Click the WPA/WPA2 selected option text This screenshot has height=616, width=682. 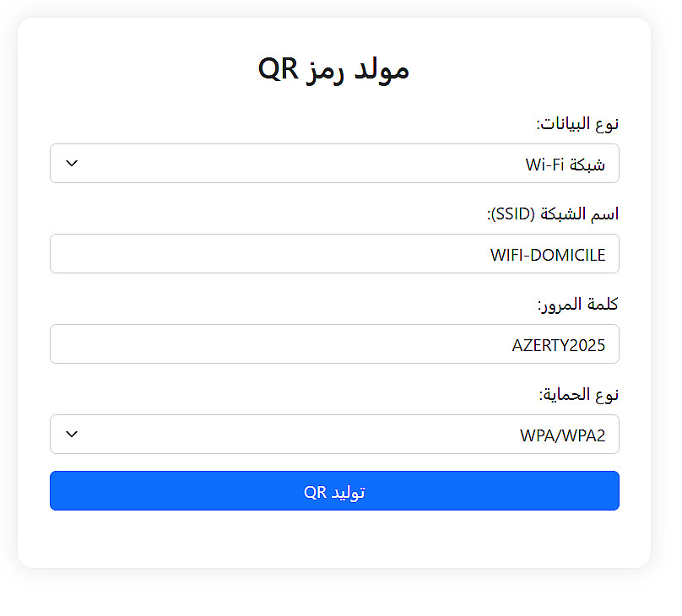[562, 435]
